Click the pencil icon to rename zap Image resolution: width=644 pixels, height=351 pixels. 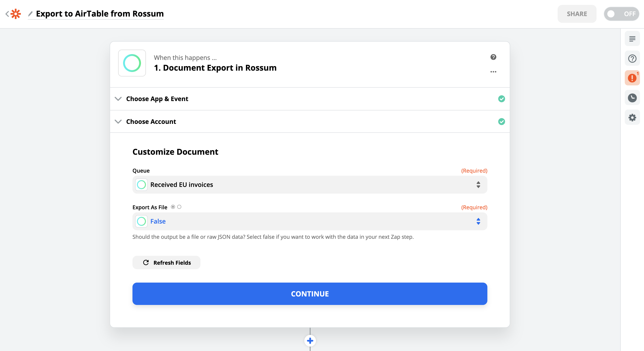click(30, 14)
